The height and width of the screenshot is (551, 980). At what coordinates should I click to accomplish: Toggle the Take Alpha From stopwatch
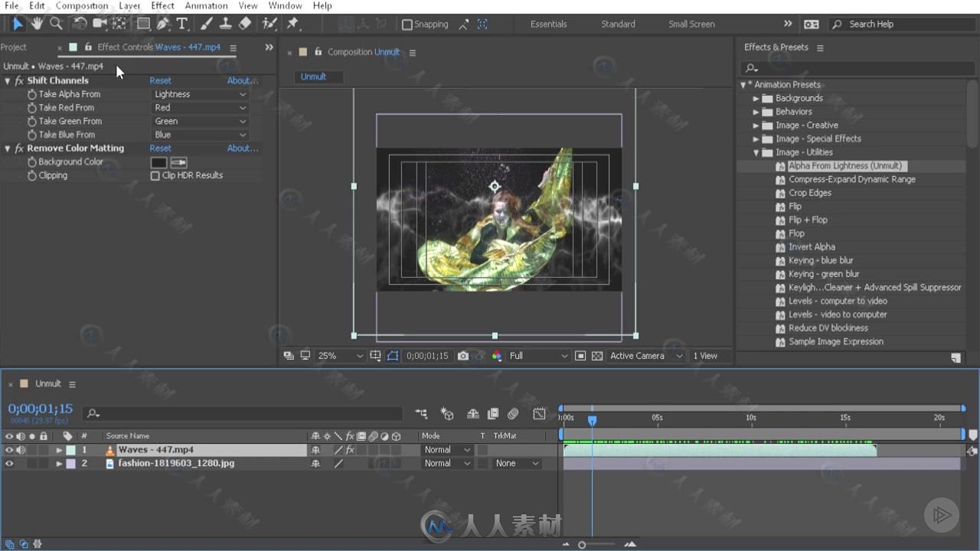[x=32, y=95]
